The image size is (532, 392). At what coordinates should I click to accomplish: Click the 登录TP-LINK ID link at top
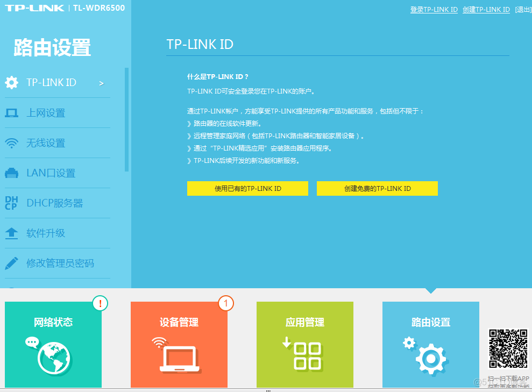coord(434,10)
